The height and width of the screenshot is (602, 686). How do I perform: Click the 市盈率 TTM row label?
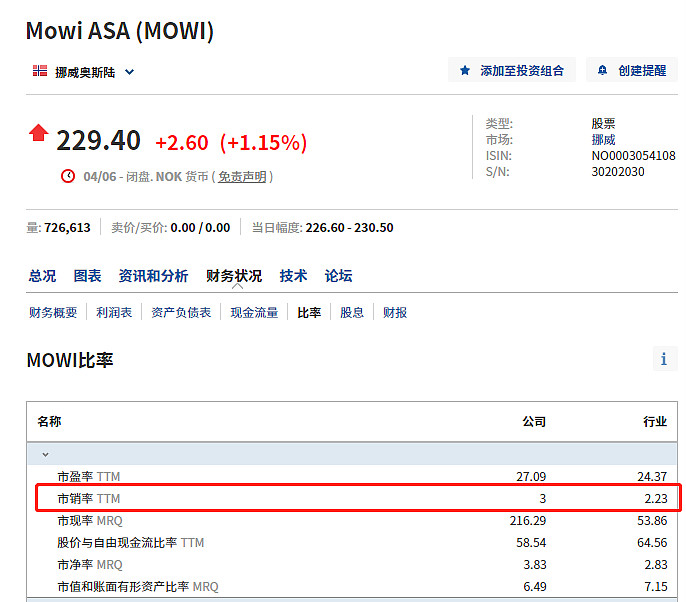coord(89,476)
